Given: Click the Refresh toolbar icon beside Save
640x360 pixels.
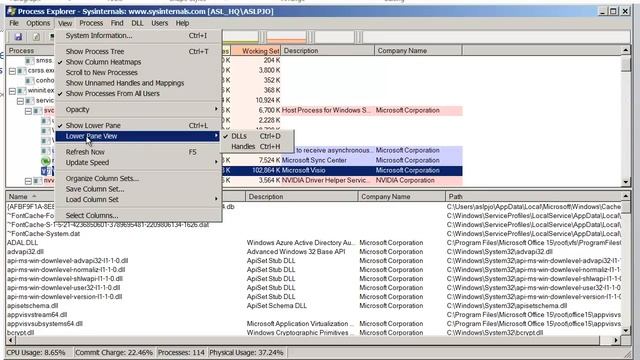Looking at the screenshot, I should coord(36,37).
